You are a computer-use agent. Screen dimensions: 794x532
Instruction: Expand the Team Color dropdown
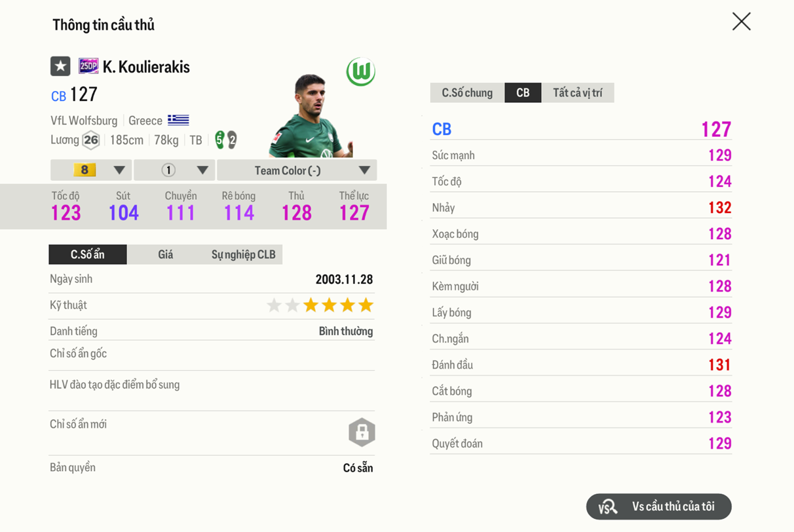(x=297, y=170)
